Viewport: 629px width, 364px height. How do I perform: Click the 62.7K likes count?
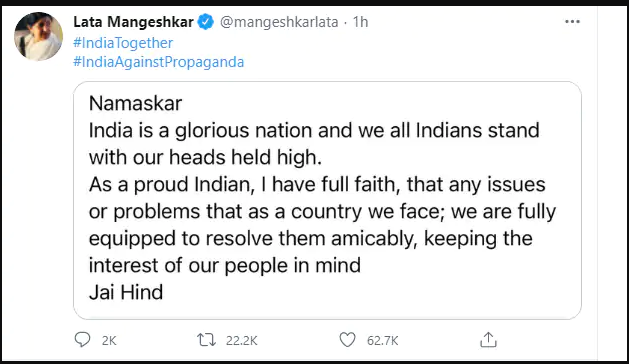[x=382, y=341]
